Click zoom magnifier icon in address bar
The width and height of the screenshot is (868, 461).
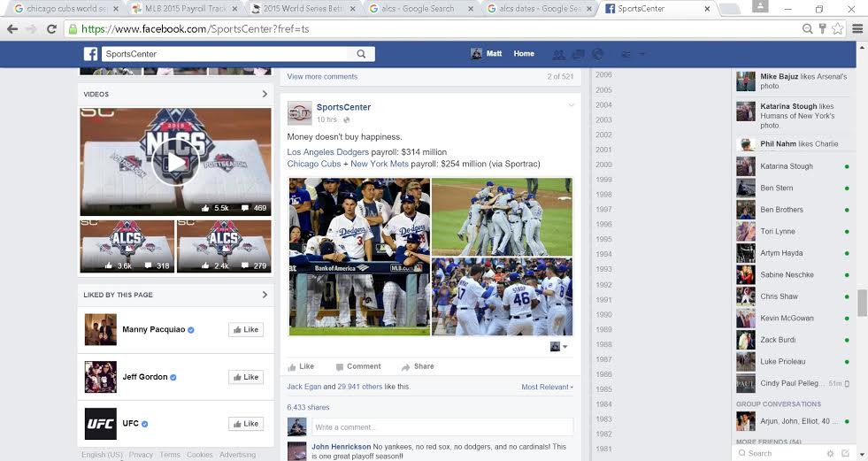pos(808,29)
